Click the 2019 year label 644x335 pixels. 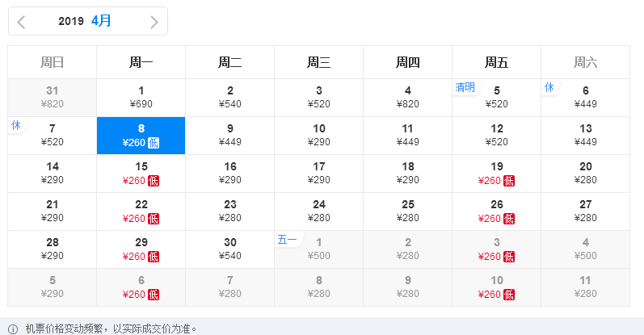click(x=70, y=21)
